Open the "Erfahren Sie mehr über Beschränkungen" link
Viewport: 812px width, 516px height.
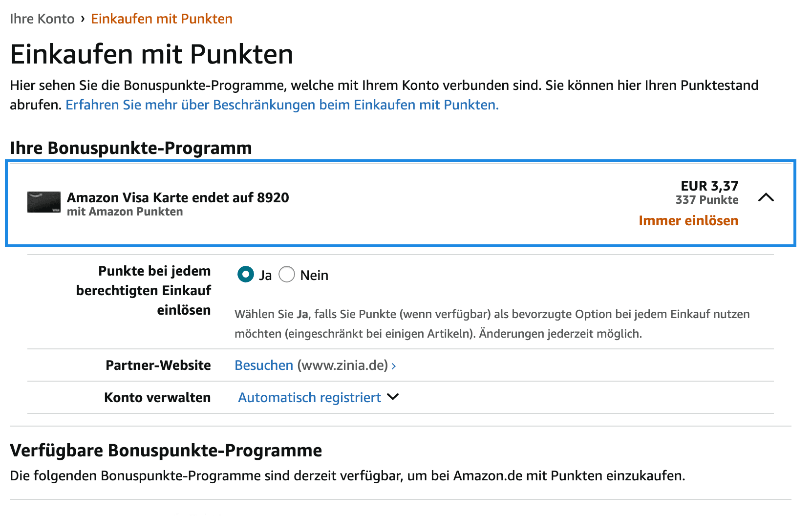point(282,105)
